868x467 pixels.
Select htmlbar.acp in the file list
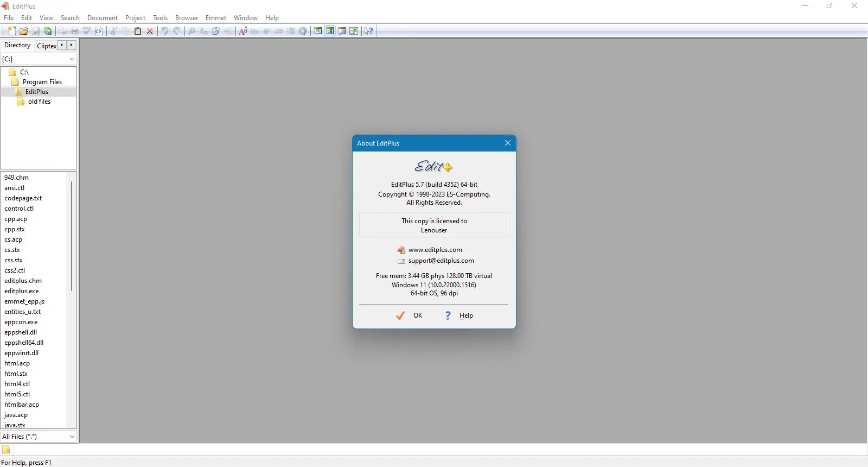tap(22, 405)
